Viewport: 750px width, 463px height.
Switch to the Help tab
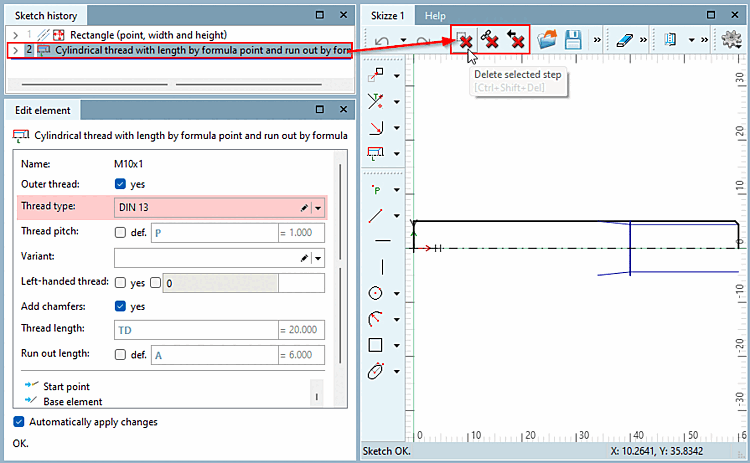(x=435, y=16)
